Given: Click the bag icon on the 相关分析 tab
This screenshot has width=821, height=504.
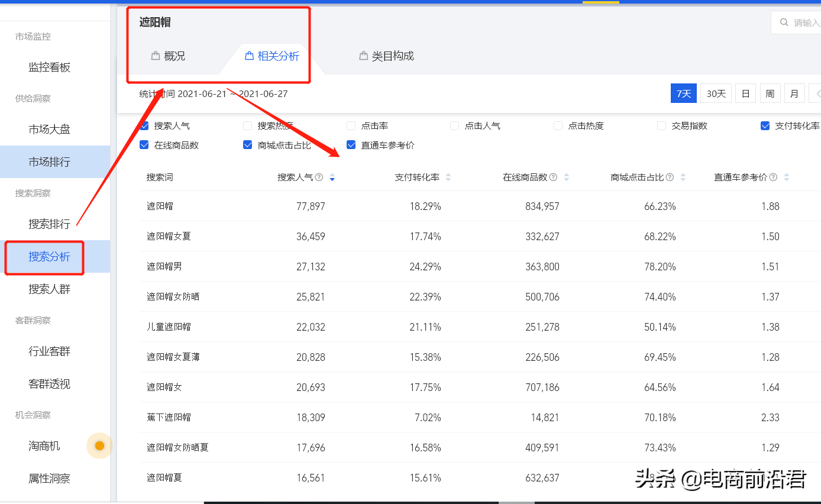Looking at the screenshot, I should (x=248, y=56).
